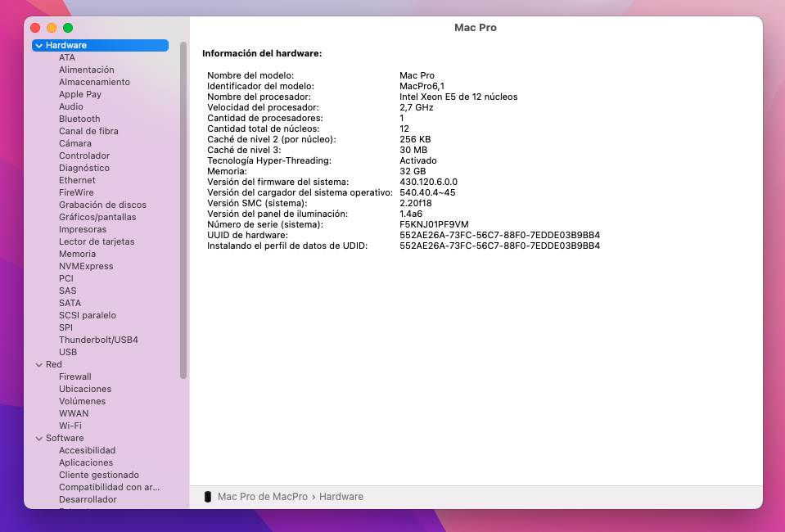
Task: Select SATA in the sidebar
Action: [70, 303]
